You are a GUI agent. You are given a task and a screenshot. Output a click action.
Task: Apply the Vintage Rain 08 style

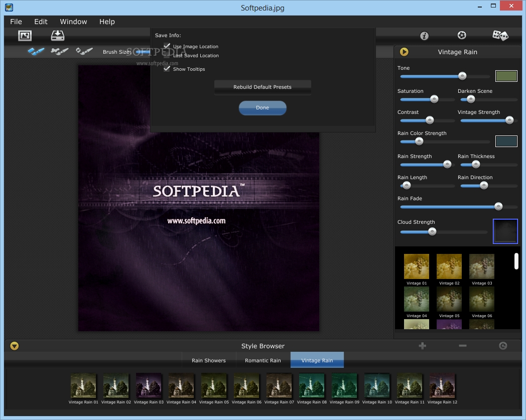[x=312, y=386]
